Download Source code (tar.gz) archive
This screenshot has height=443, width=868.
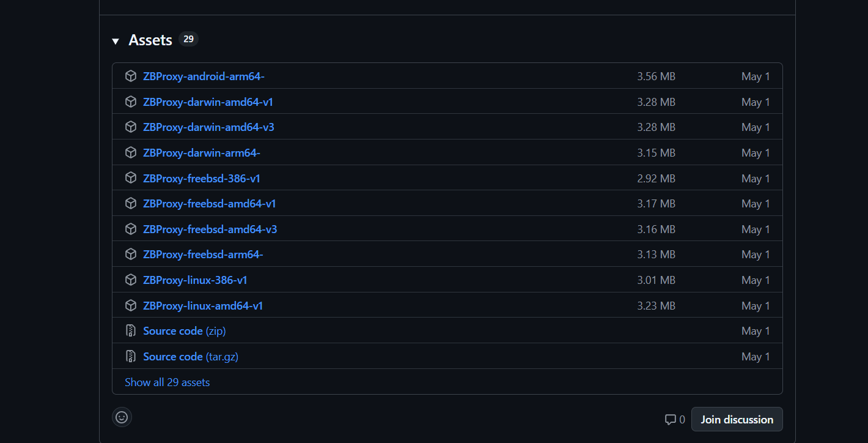tap(190, 356)
